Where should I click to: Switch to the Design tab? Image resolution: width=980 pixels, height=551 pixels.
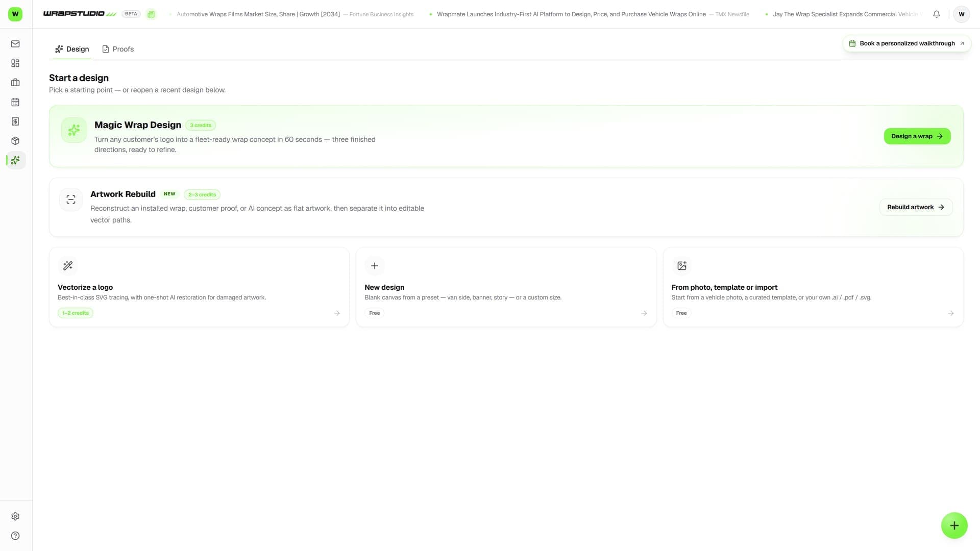(72, 49)
